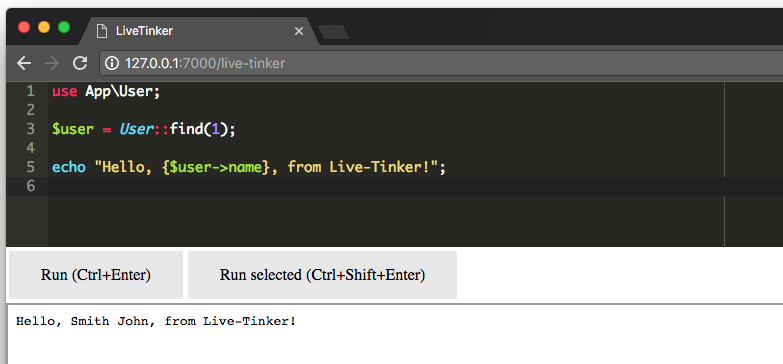This screenshot has width=783, height=364.
Task: Click the '$user' variable on line 3
Action: point(73,130)
